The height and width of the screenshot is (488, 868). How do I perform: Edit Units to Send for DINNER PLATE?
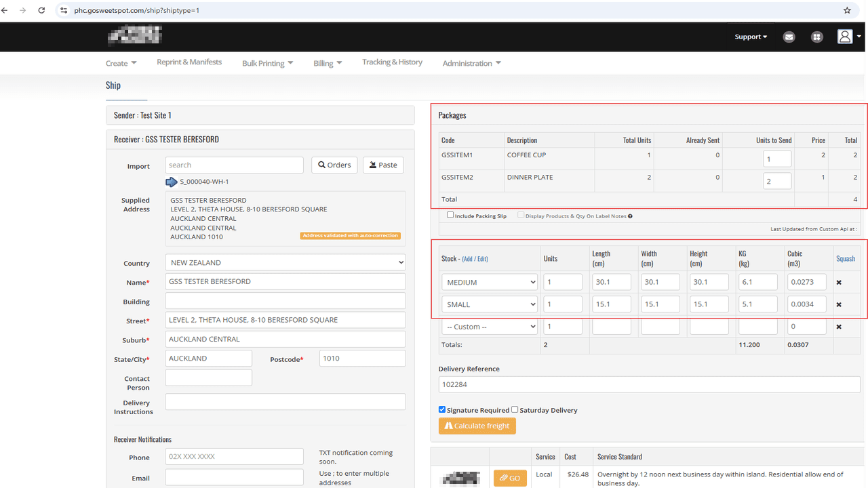777,182
